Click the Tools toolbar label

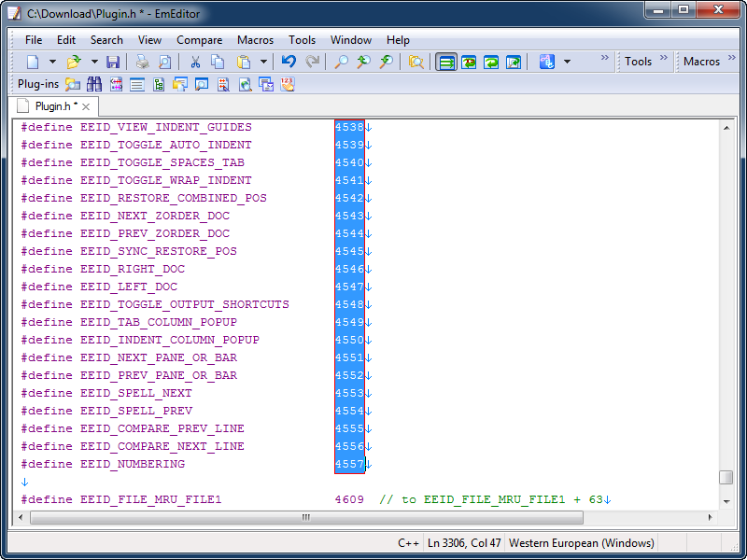tap(638, 62)
